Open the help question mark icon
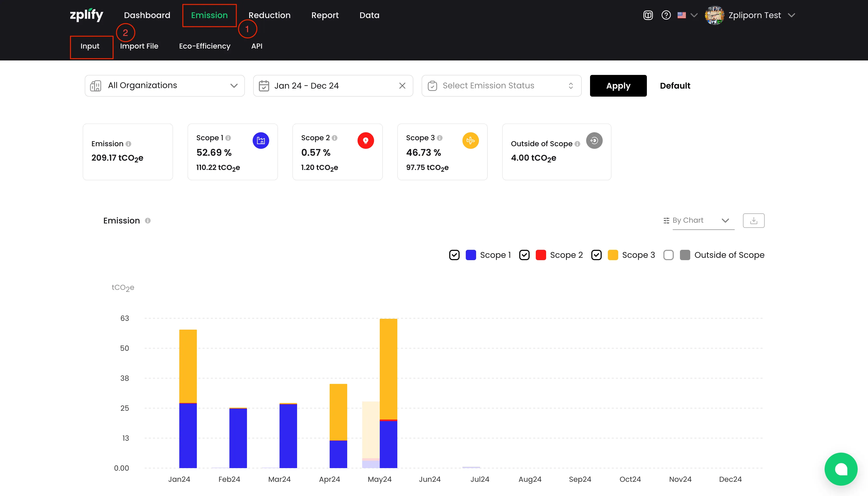The height and width of the screenshot is (496, 868). (666, 15)
